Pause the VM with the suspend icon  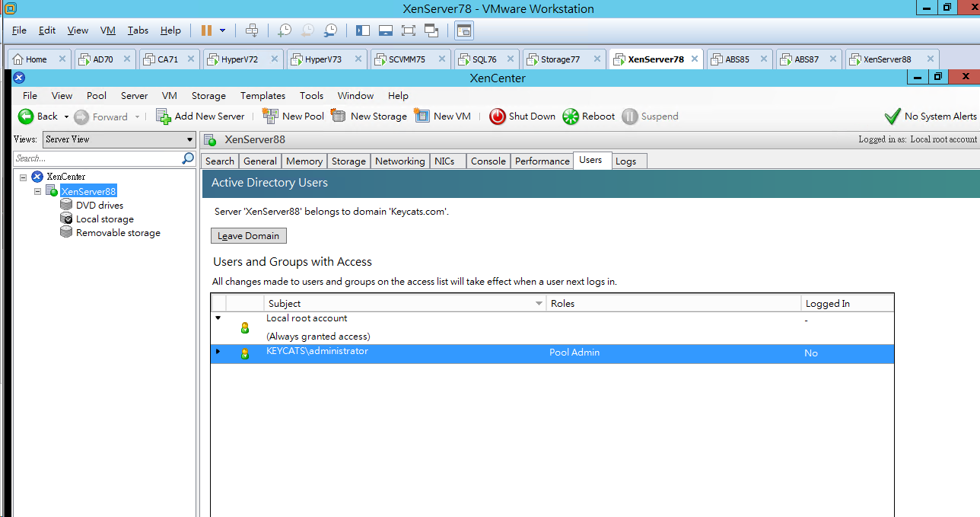[206, 30]
